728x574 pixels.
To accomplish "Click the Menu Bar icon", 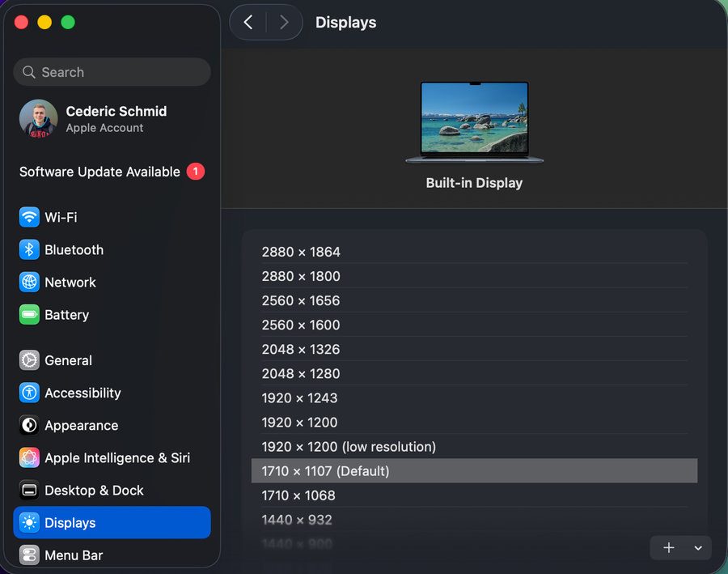I will click(29, 555).
